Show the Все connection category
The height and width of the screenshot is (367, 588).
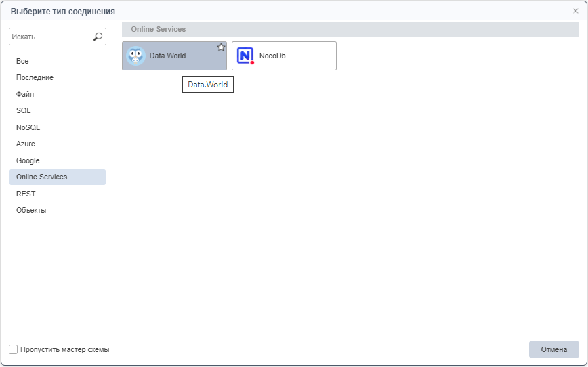tap(22, 61)
